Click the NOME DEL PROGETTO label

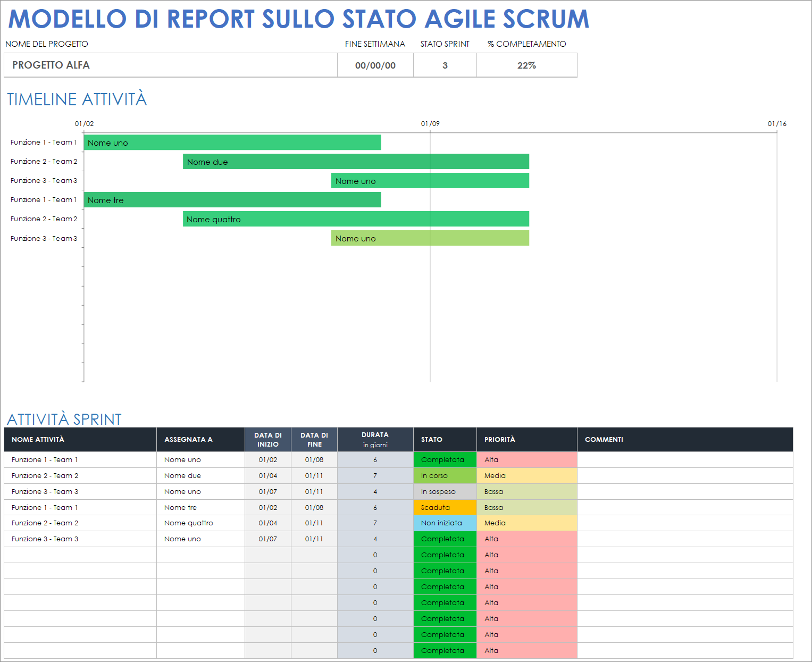point(47,44)
